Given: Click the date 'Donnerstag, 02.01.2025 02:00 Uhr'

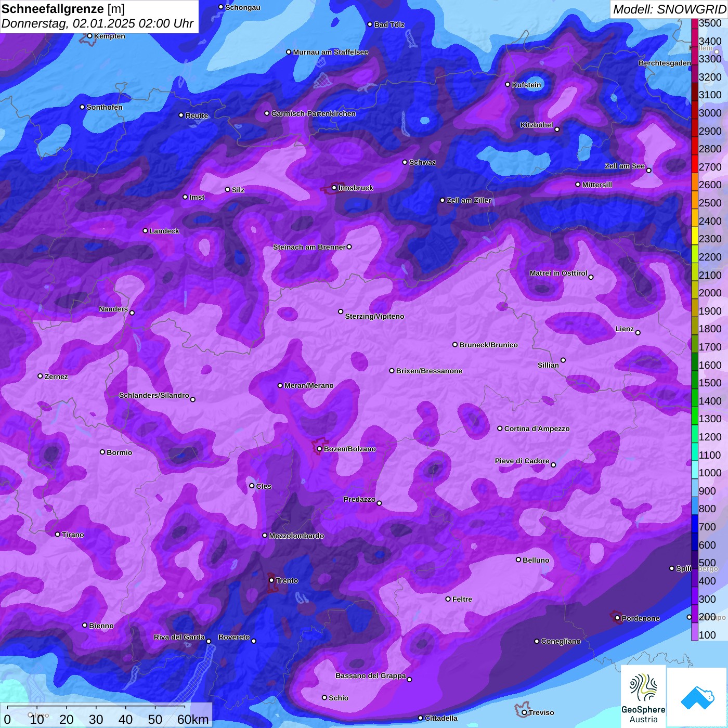Looking at the screenshot, I should pos(98,23).
